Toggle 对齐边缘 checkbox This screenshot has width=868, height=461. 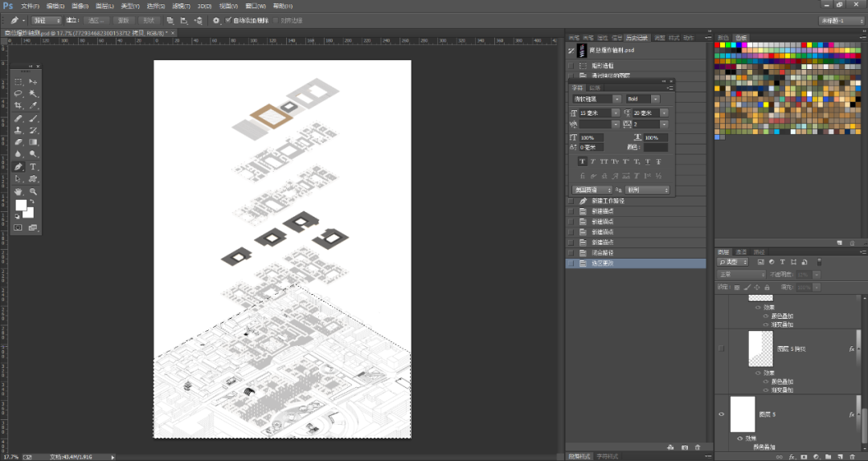[276, 20]
